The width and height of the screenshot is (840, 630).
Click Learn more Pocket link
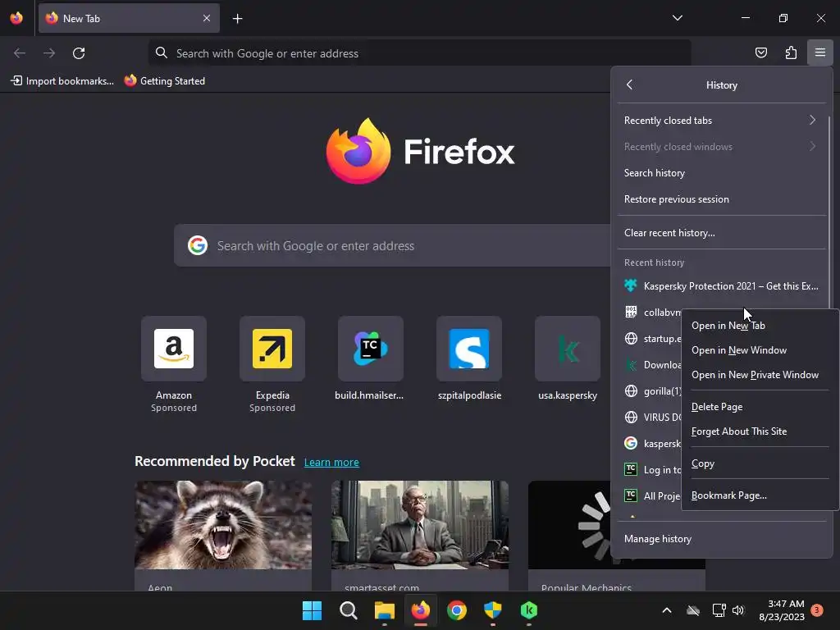[x=331, y=463]
